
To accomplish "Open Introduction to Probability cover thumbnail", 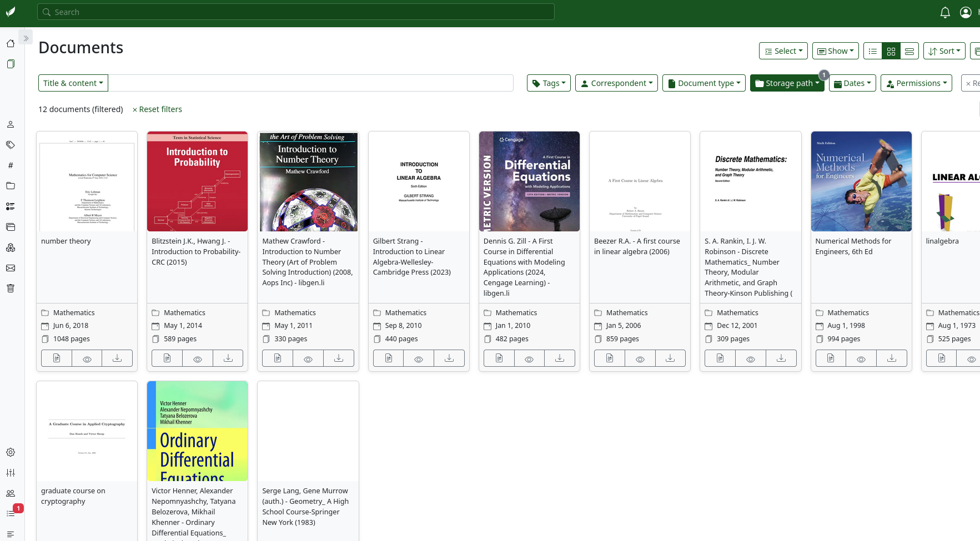I will (x=197, y=181).
